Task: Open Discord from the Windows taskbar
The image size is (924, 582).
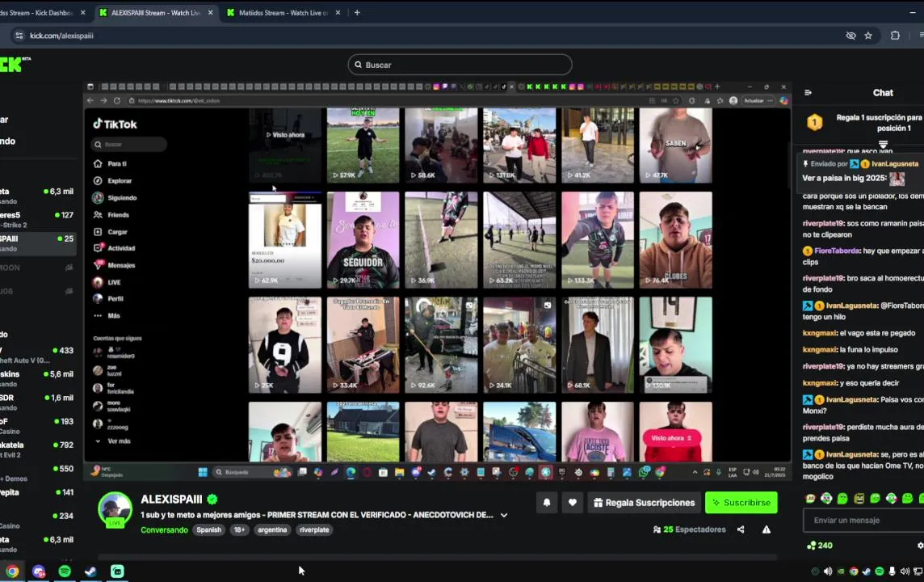Action: click(x=38, y=571)
